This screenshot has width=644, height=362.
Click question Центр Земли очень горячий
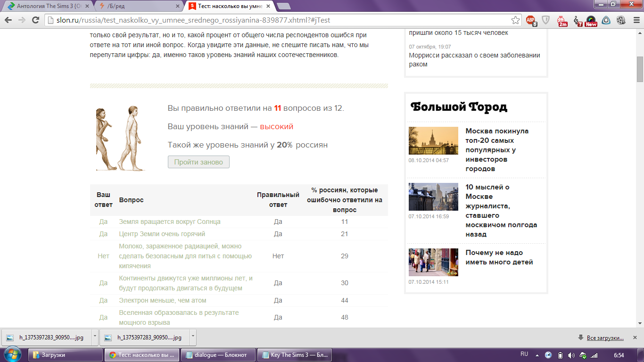click(162, 234)
